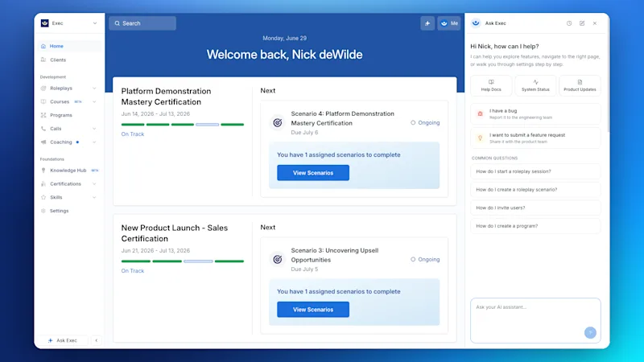Viewport: 644px width, 362px height.
Task: View Scenarios for Platform Demonstration certification
Action: (313, 173)
